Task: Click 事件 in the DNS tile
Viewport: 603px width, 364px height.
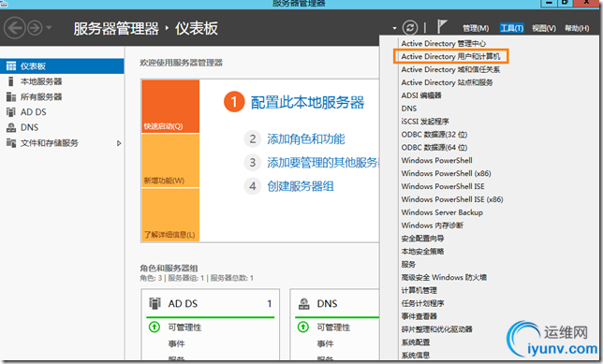Action: point(325,343)
